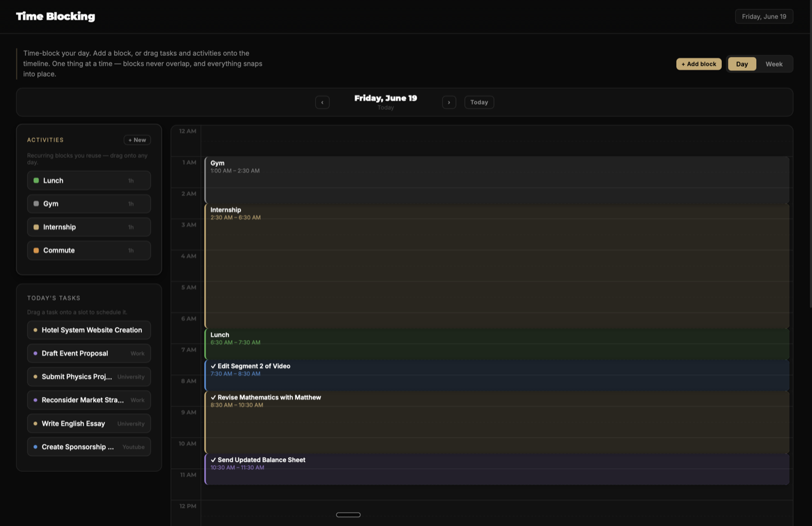Select the Lunch activity card
Viewport: 812px width, 526px height.
pyautogui.click(x=89, y=180)
